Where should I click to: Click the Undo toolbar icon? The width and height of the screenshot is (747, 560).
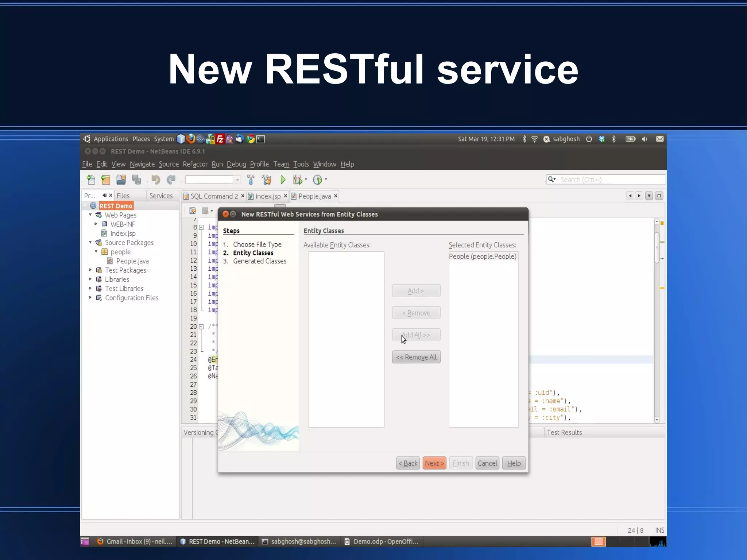tap(156, 179)
